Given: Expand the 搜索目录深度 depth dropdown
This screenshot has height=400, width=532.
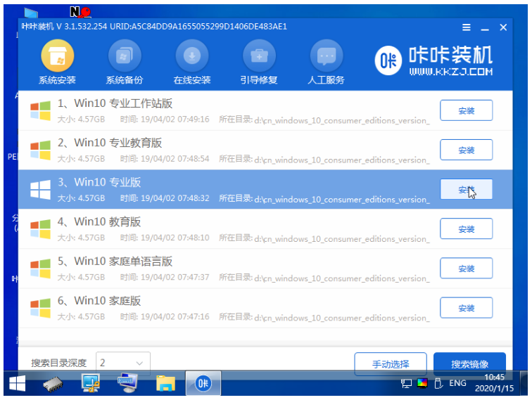Looking at the screenshot, I should 123,363.
